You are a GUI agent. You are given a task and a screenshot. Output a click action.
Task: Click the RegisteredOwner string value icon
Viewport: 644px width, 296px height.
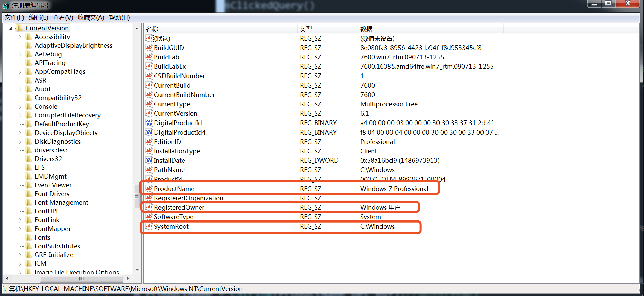149,207
